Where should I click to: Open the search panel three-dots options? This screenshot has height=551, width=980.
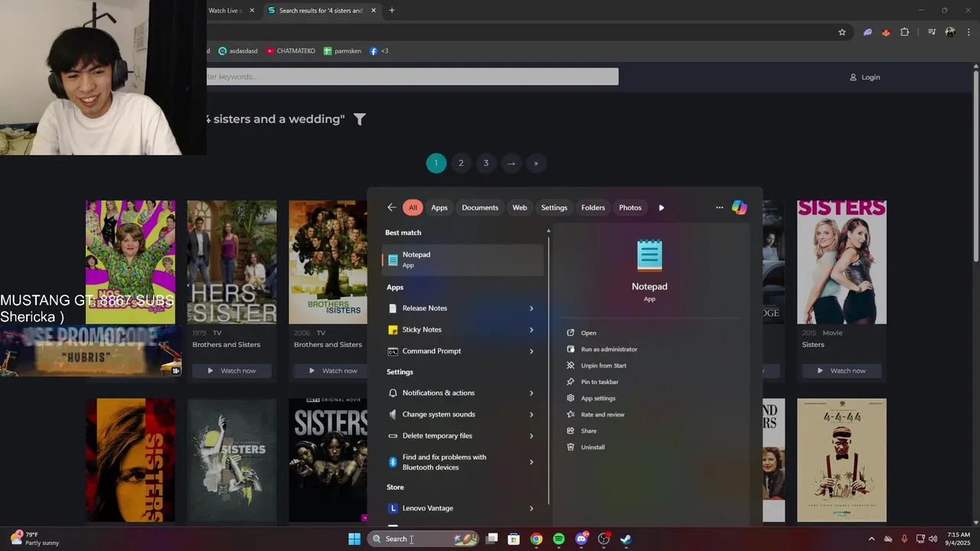click(x=719, y=207)
